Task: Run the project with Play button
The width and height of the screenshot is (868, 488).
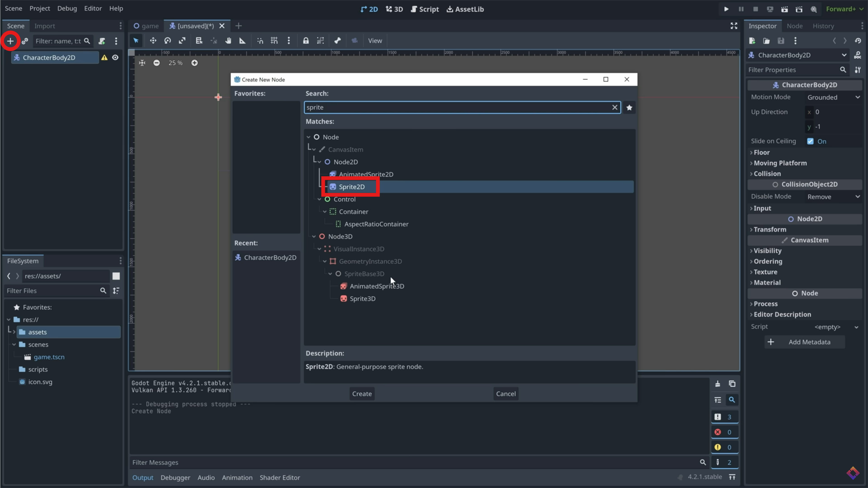Action: [x=726, y=9]
